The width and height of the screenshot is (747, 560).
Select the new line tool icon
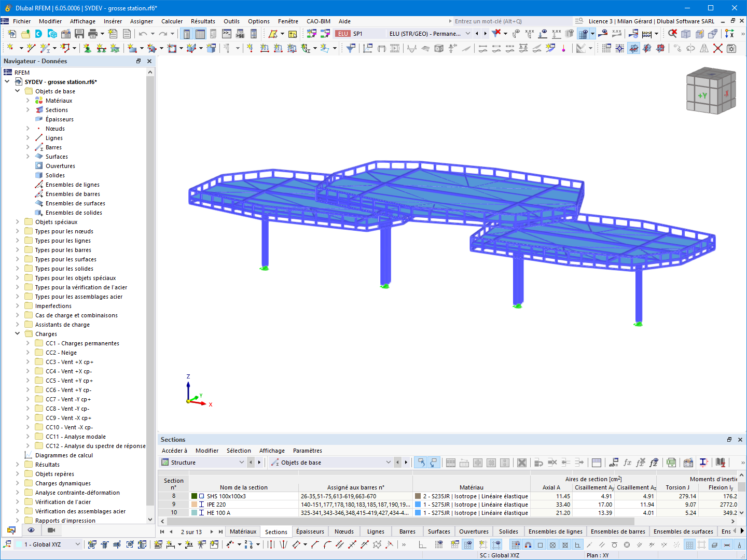[31, 48]
